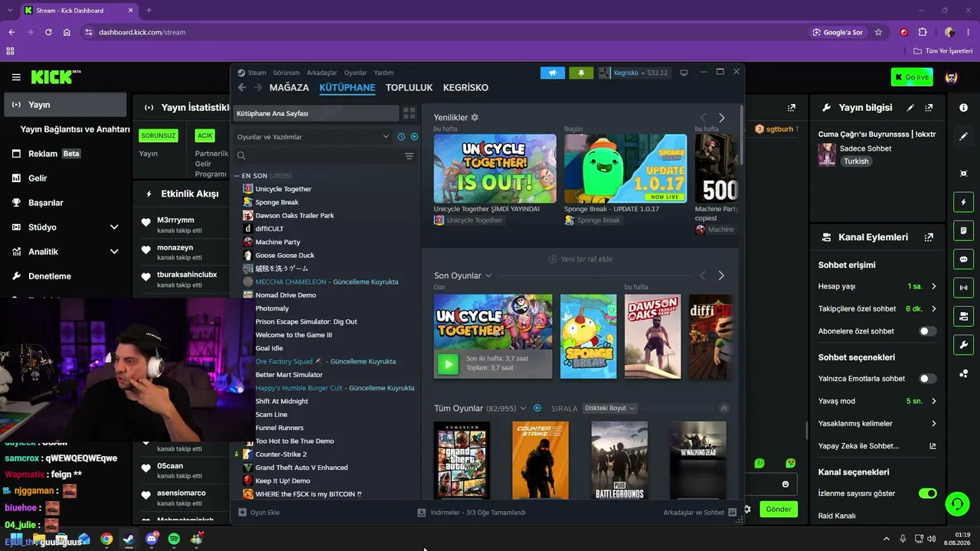This screenshot has height=551, width=980.
Task: Open Arkadaşlar ve Sohbet in Steam
Action: tap(700, 513)
